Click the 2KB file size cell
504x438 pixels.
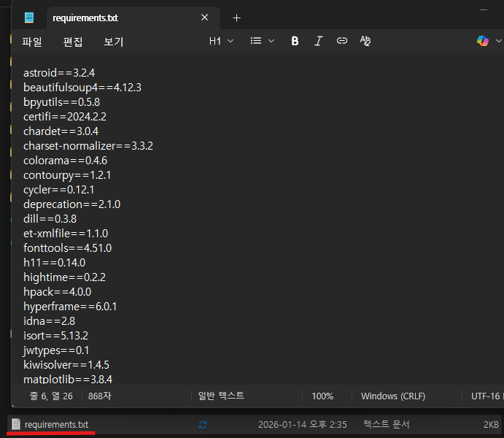click(491, 424)
